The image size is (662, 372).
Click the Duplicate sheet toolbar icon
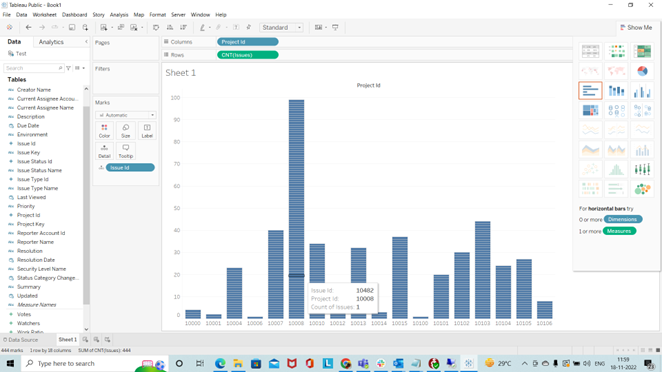[x=121, y=27]
